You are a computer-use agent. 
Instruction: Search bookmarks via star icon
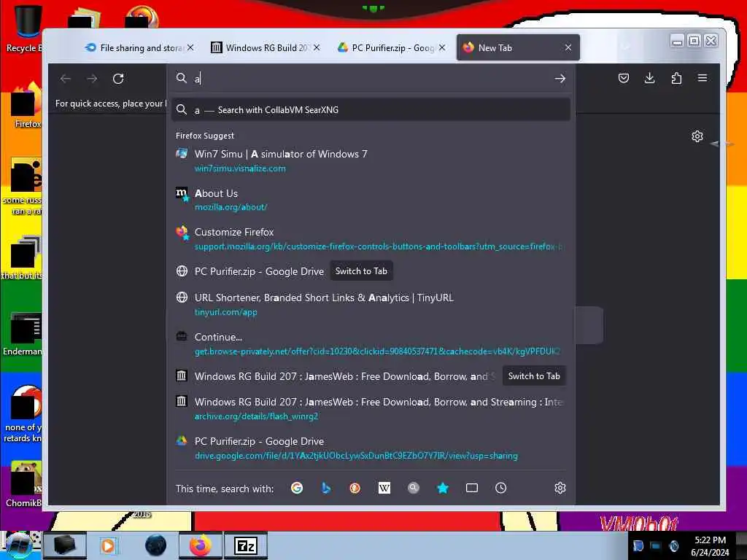point(443,488)
